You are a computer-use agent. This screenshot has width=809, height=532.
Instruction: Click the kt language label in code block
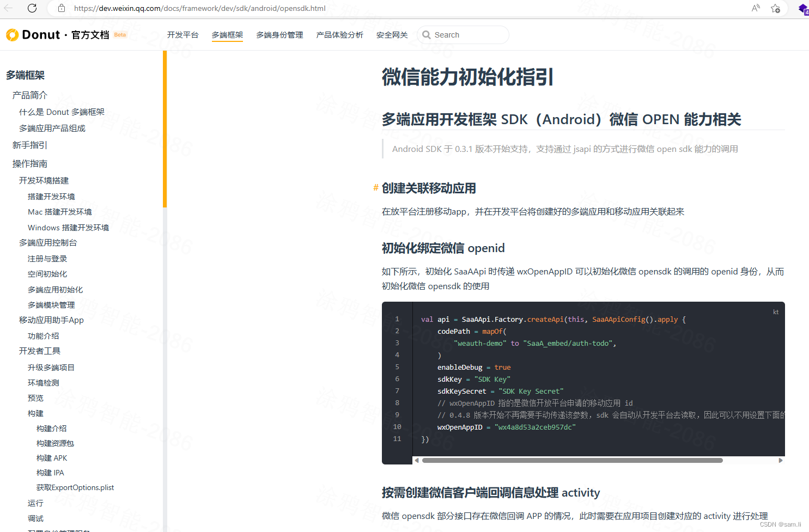click(x=776, y=312)
